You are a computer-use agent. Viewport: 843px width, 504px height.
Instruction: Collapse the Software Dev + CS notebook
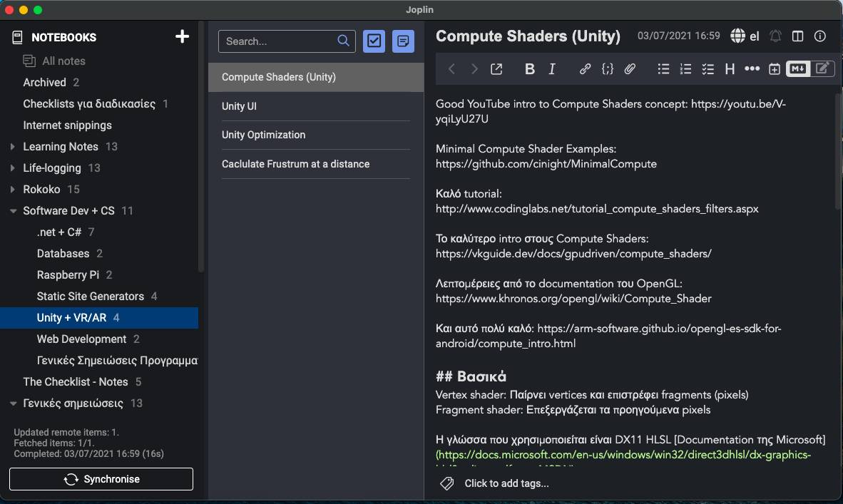click(x=13, y=210)
